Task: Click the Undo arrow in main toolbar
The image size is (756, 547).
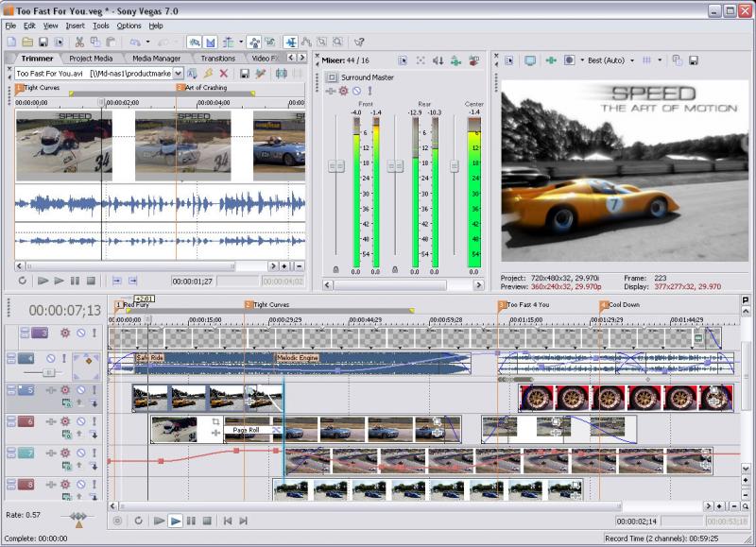Action: point(135,43)
